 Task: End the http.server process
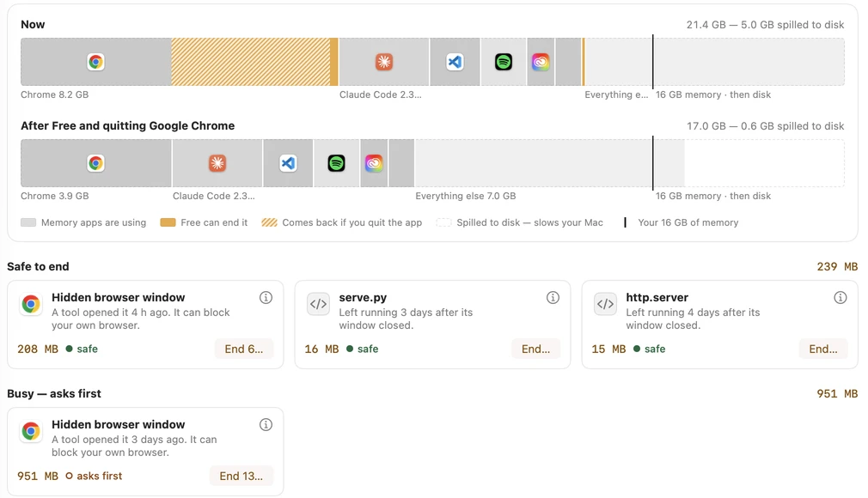coord(823,349)
